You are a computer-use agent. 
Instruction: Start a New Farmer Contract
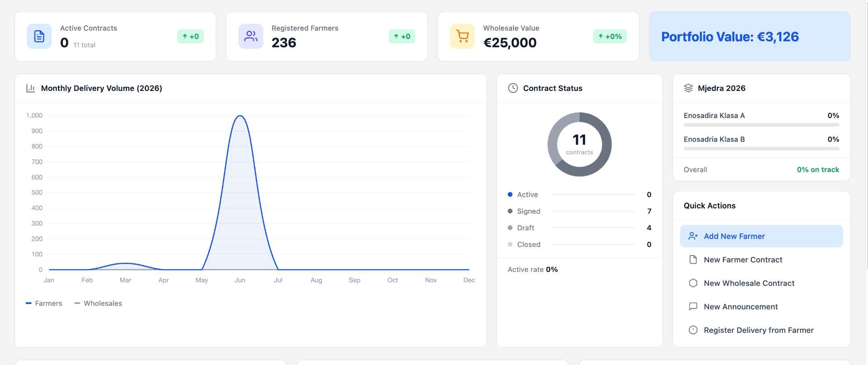[x=761, y=260]
